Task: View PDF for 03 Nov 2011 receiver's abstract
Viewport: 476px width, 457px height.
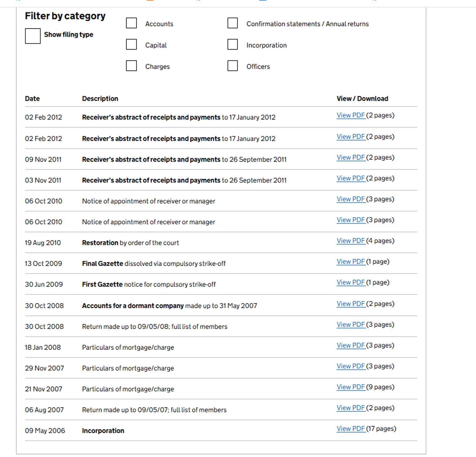Action: click(x=351, y=178)
